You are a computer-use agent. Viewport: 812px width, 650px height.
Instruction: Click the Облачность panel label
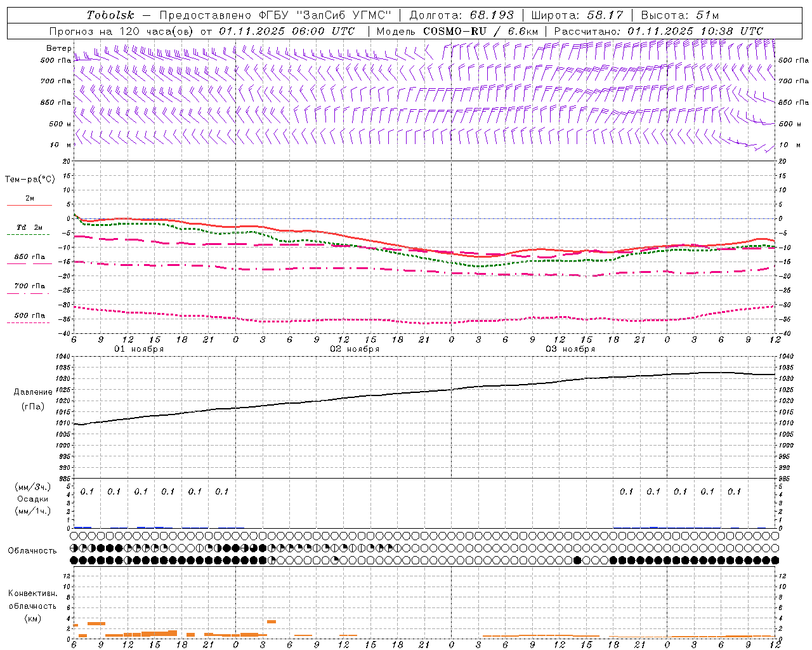[32, 551]
